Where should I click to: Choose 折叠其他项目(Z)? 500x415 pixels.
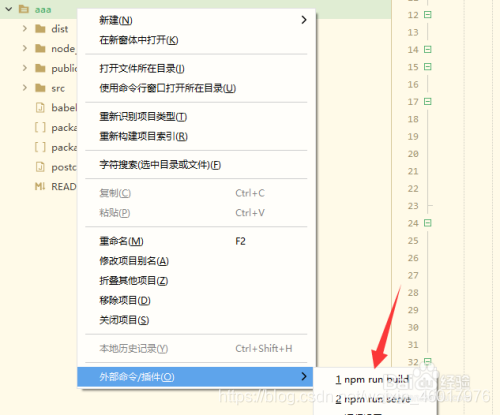pos(197,281)
